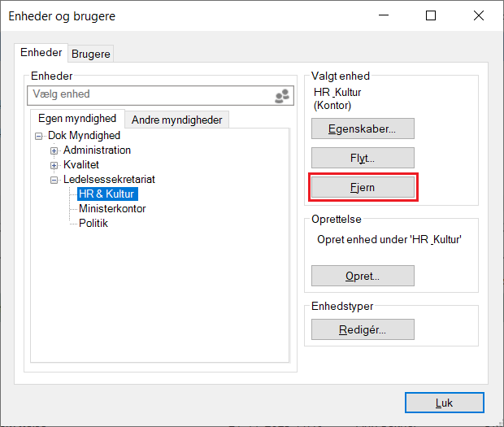Select the Enheder tab
The image size is (504, 427).
[x=41, y=53]
